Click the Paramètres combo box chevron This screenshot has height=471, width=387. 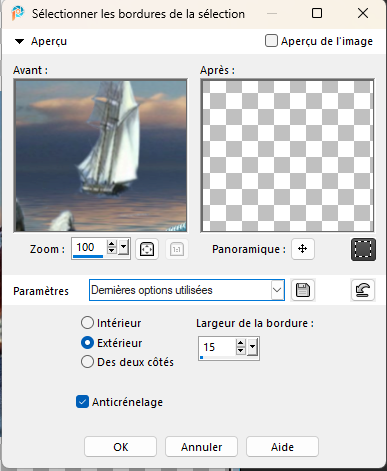(x=277, y=290)
